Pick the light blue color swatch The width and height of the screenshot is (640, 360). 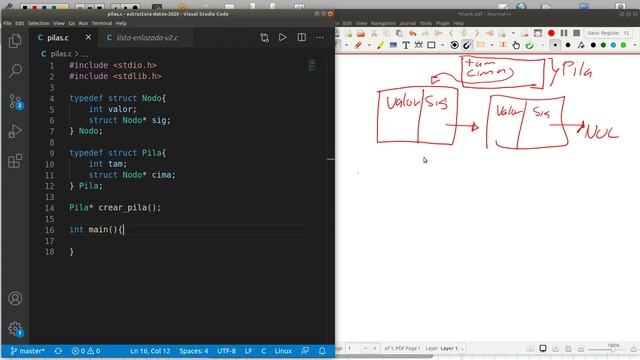point(613,45)
